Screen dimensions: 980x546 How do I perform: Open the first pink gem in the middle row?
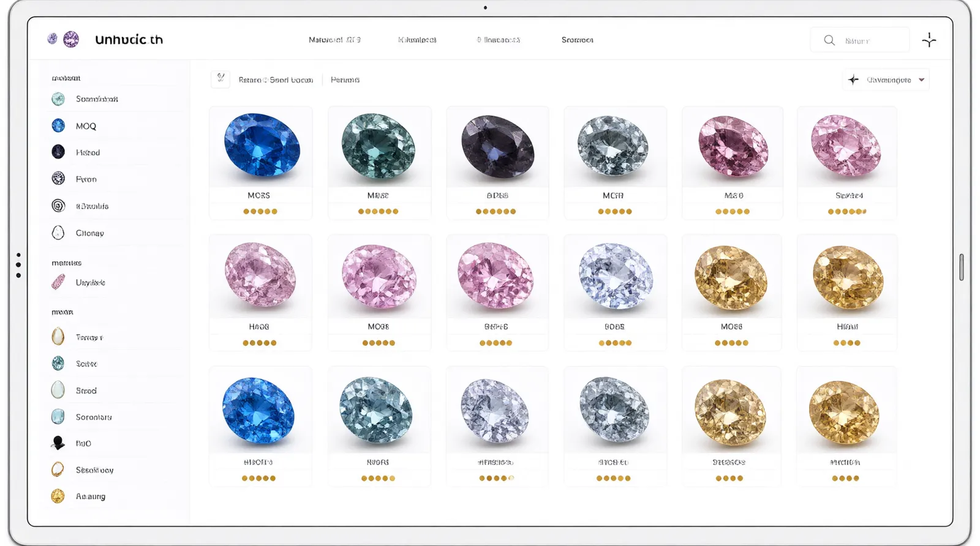point(260,276)
